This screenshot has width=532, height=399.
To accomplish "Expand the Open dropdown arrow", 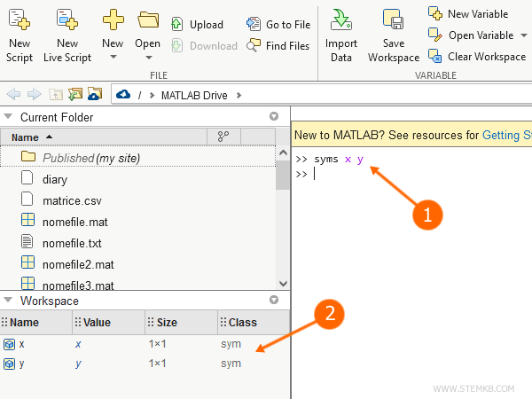I will point(148,58).
